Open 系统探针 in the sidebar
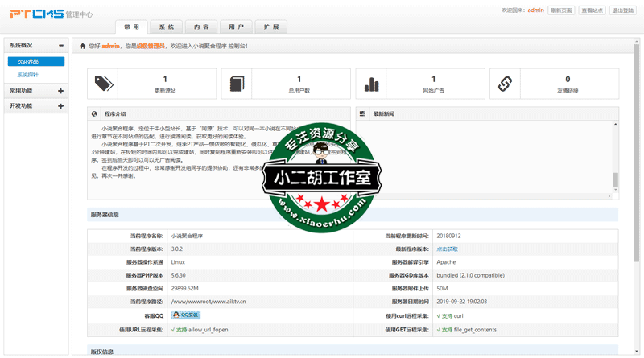 pos(28,75)
